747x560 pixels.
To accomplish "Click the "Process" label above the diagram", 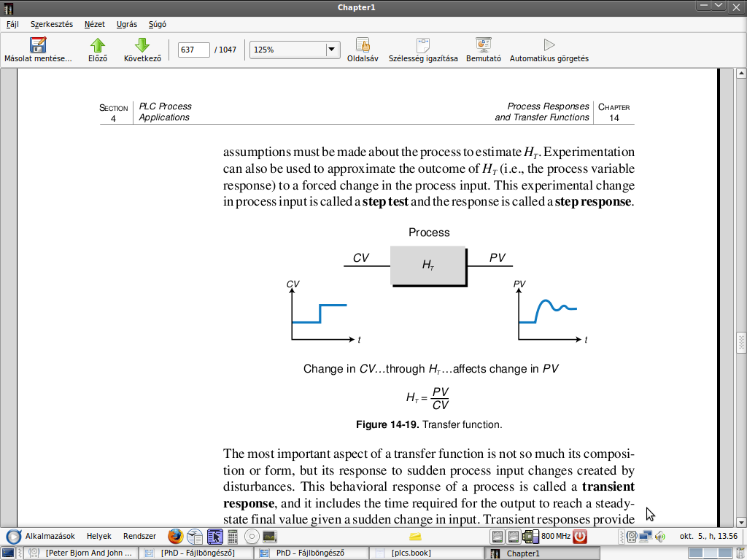I will (429, 233).
